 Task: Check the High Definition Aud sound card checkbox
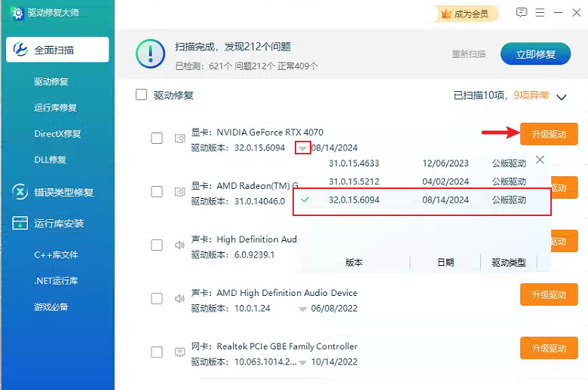[157, 245]
